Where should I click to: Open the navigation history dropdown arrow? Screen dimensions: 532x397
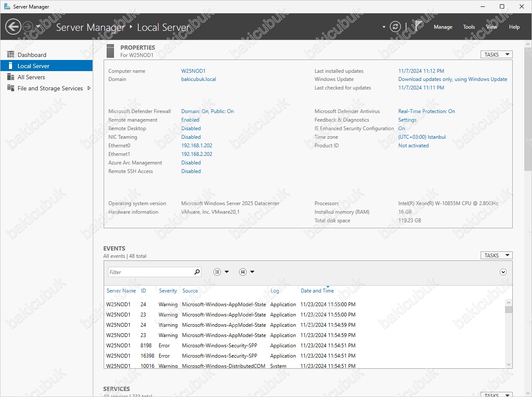(x=38, y=27)
